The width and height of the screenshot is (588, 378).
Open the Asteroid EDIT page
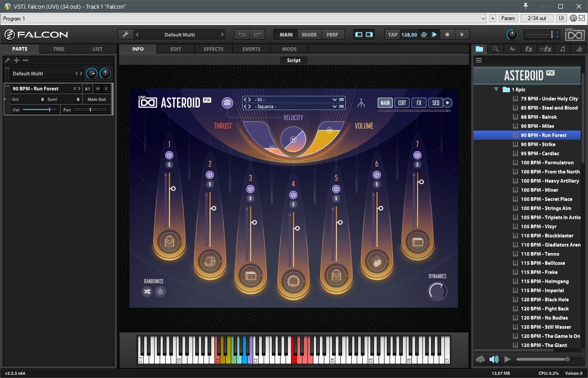point(402,103)
